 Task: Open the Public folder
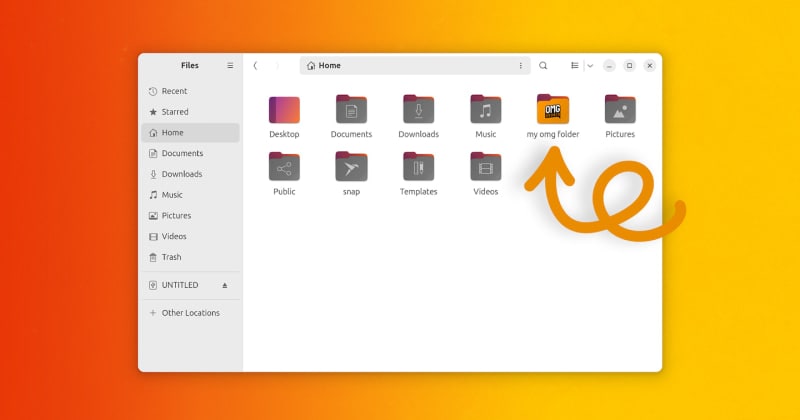pos(284,167)
